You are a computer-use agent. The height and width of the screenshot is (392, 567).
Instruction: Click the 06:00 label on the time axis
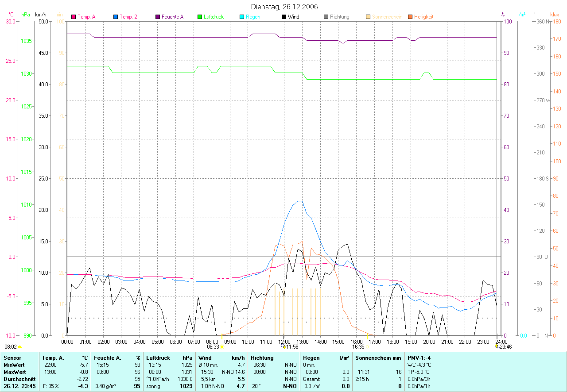[176, 342]
